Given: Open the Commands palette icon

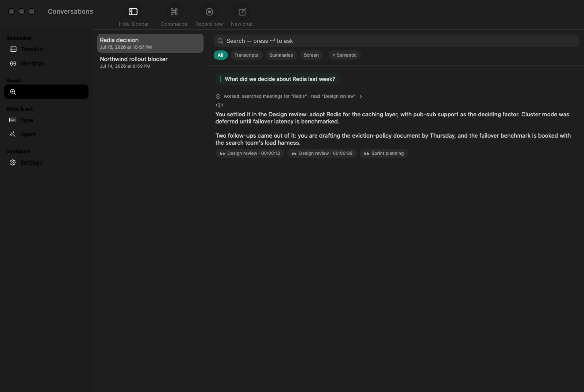Looking at the screenshot, I should click(x=174, y=12).
